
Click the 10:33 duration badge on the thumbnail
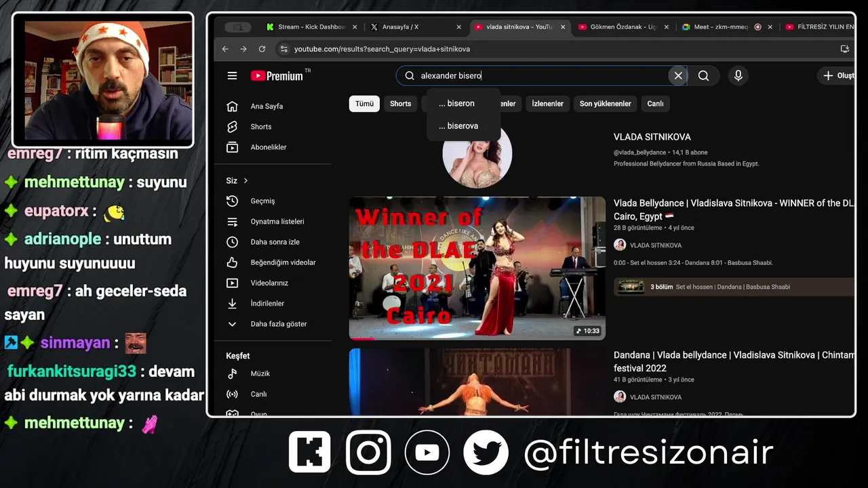click(587, 331)
